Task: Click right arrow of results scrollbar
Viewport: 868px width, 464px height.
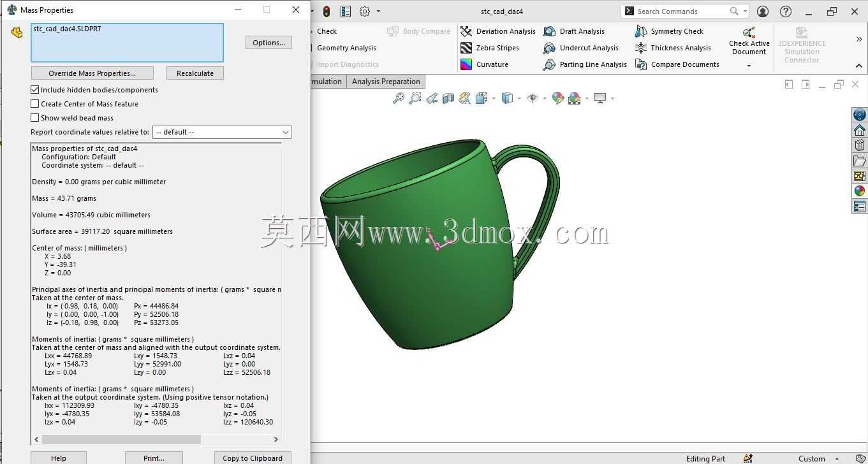Action: click(276, 439)
